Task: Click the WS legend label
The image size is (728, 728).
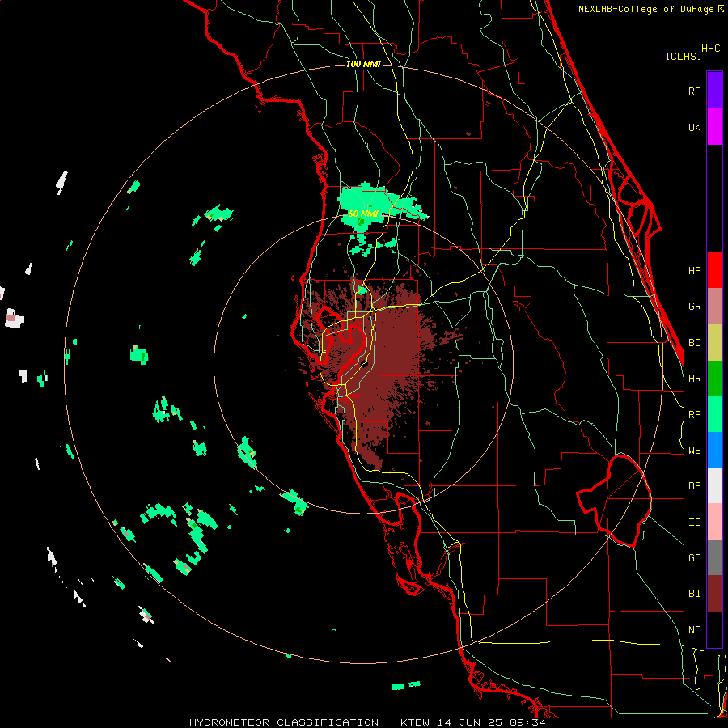Action: click(694, 450)
